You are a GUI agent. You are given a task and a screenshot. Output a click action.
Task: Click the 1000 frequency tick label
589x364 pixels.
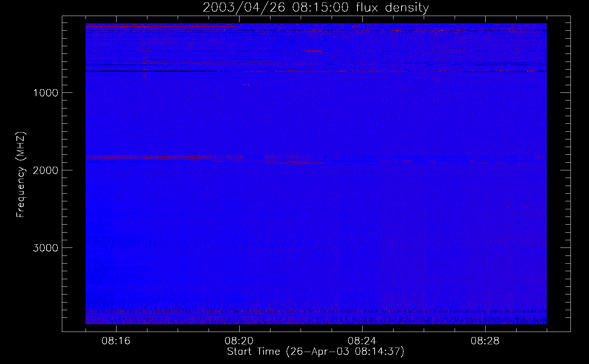click(x=46, y=93)
